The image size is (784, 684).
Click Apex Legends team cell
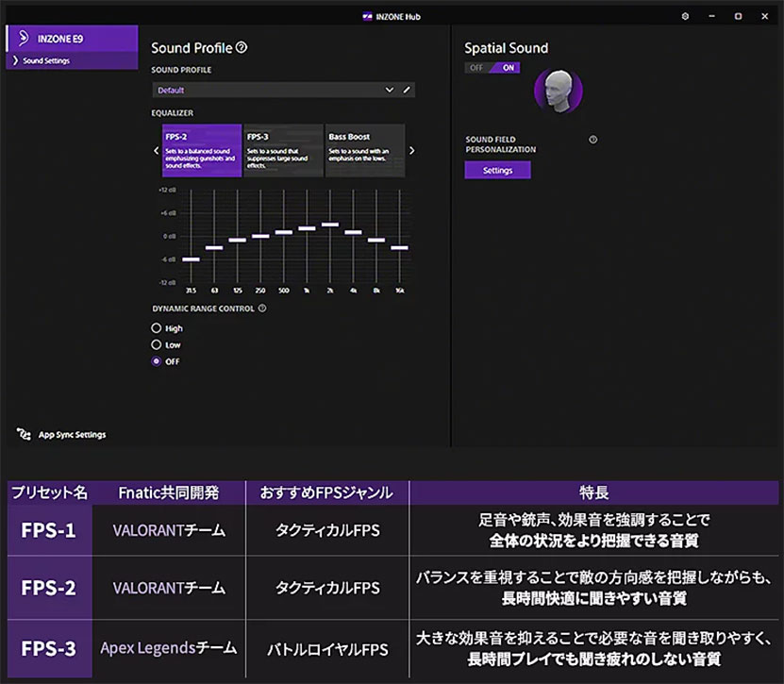click(169, 648)
